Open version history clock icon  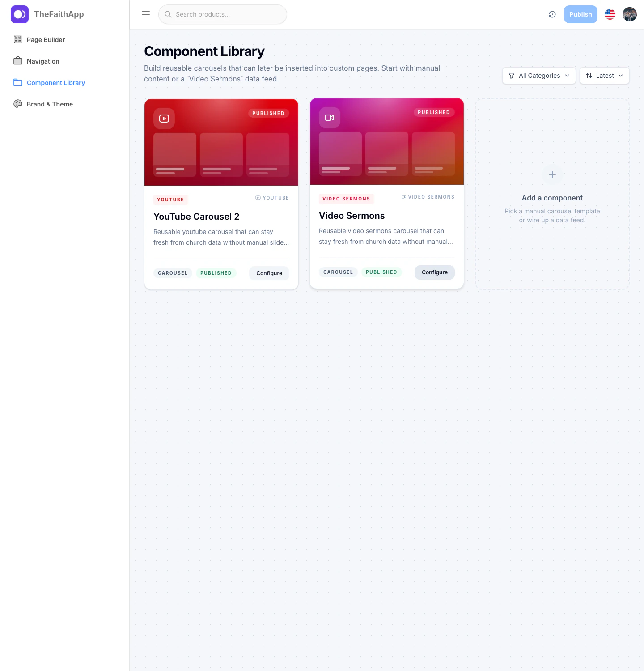(552, 14)
